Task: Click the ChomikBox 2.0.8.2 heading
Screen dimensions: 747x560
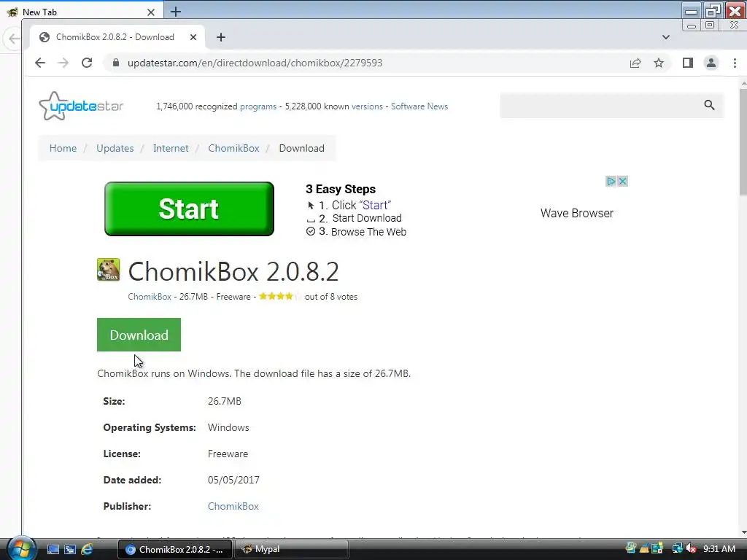Action: tap(233, 271)
